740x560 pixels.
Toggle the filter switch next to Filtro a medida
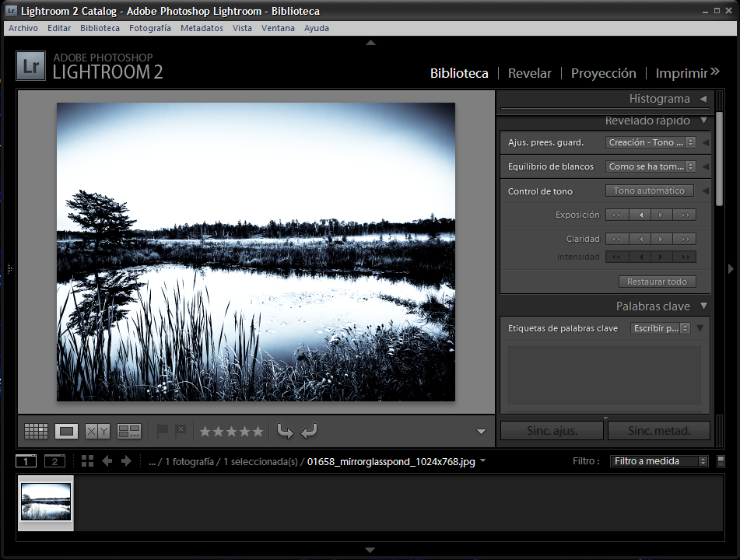click(721, 461)
